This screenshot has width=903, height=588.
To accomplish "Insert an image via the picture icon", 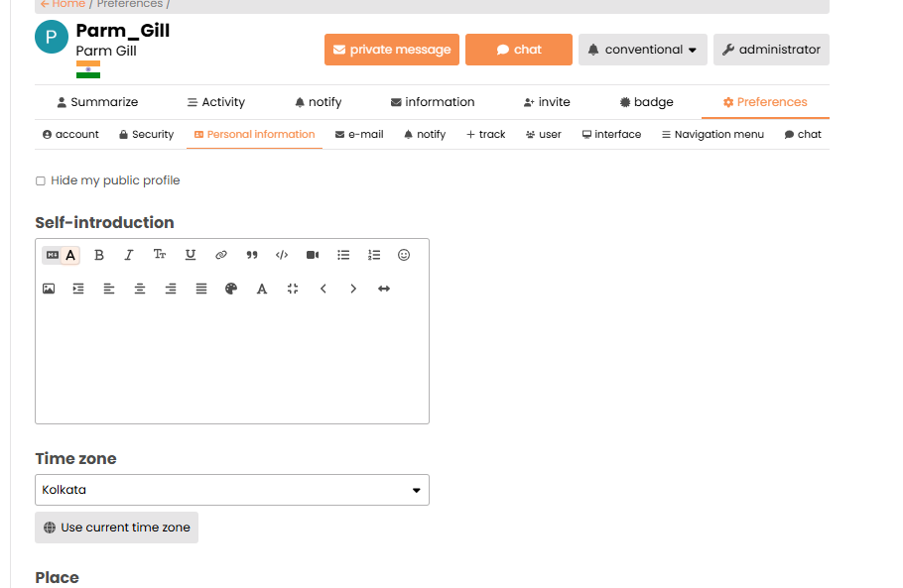I will pos(49,289).
